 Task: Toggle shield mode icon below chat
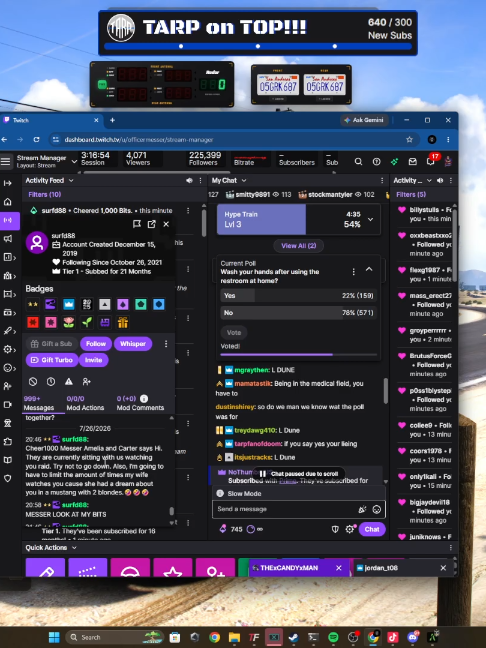(x=335, y=529)
